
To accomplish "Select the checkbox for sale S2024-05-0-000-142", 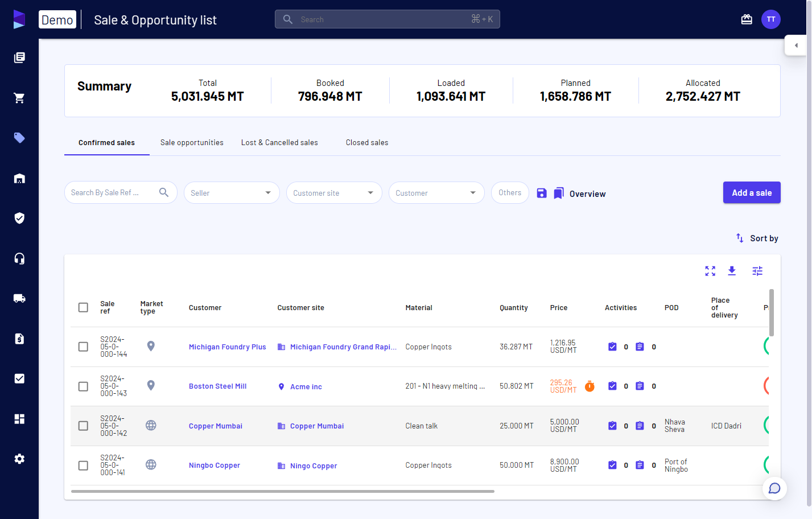I will coord(83,426).
